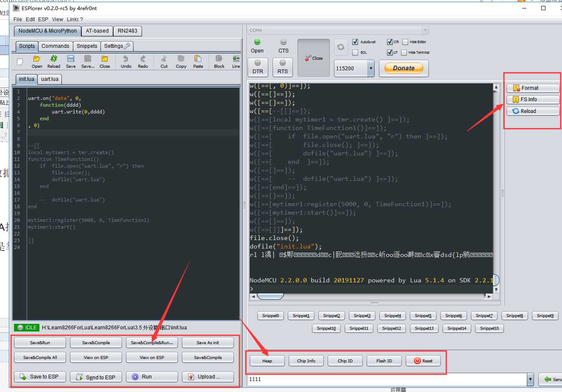
Task: Open the 115200 baud rate dropdown
Action: point(371,68)
